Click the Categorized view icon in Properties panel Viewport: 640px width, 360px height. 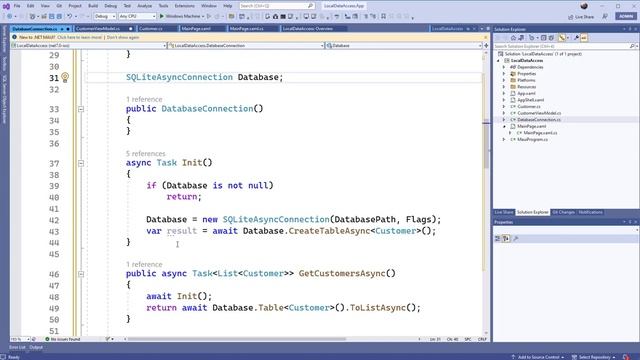click(x=498, y=238)
